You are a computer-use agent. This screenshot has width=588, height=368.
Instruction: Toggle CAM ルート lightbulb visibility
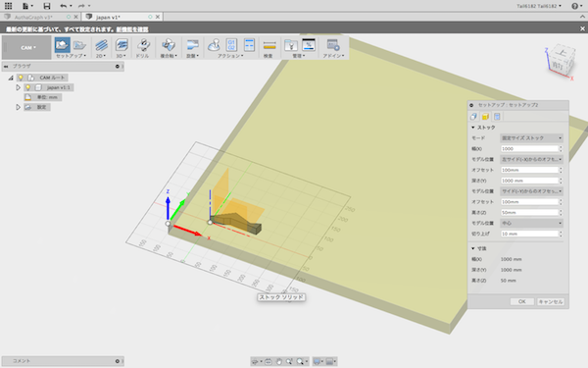[x=21, y=78]
